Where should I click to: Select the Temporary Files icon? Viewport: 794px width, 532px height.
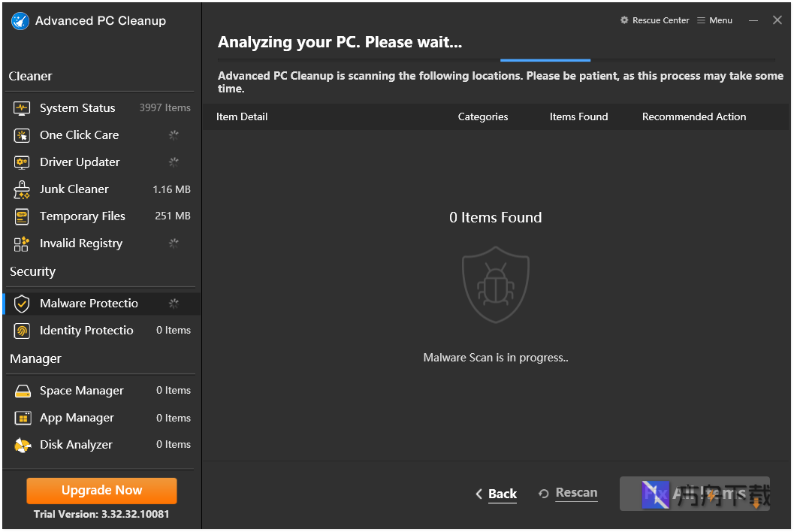tap(22, 216)
